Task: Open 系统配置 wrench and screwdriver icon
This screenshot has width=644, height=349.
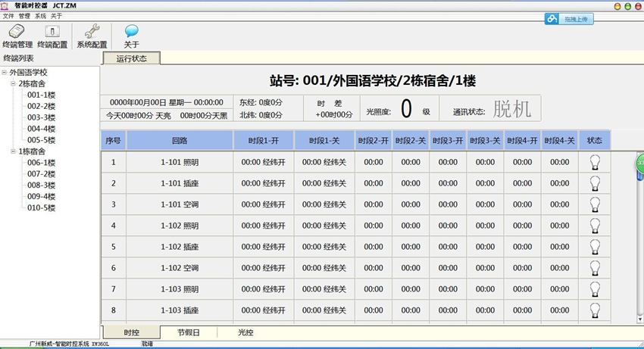Action: tap(92, 32)
